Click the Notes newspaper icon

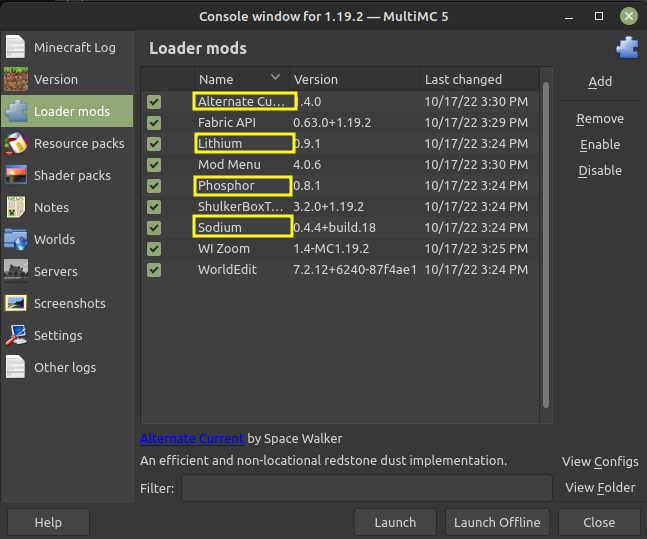[16, 207]
